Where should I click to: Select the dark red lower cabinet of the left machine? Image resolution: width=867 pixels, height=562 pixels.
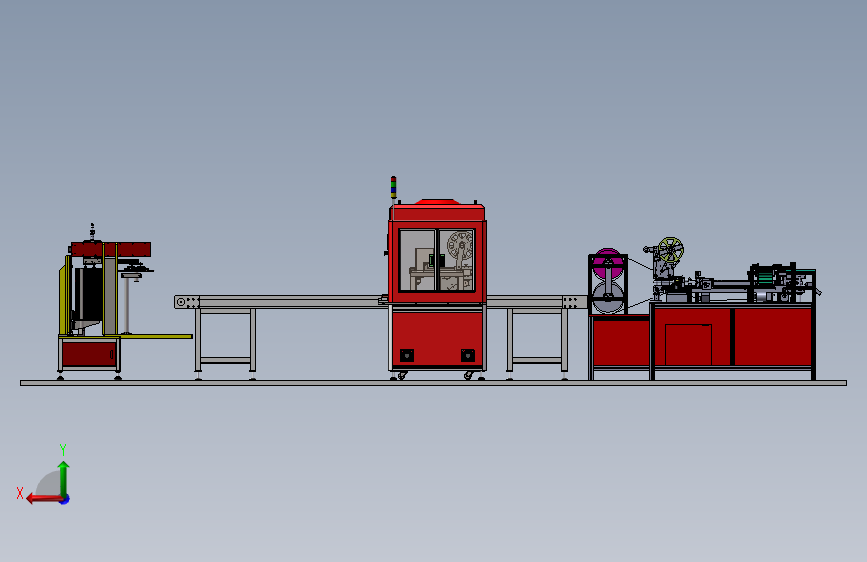(x=89, y=354)
